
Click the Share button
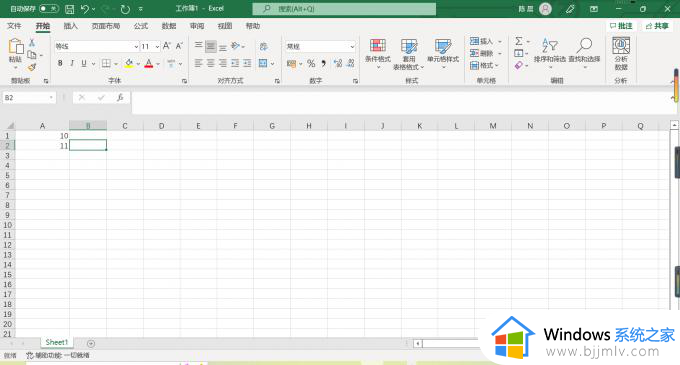(x=657, y=26)
